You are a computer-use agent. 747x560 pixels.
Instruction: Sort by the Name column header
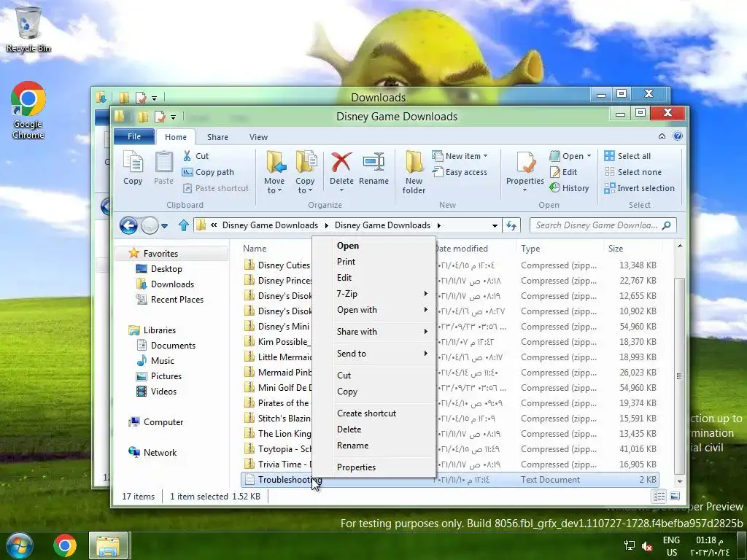click(x=255, y=249)
